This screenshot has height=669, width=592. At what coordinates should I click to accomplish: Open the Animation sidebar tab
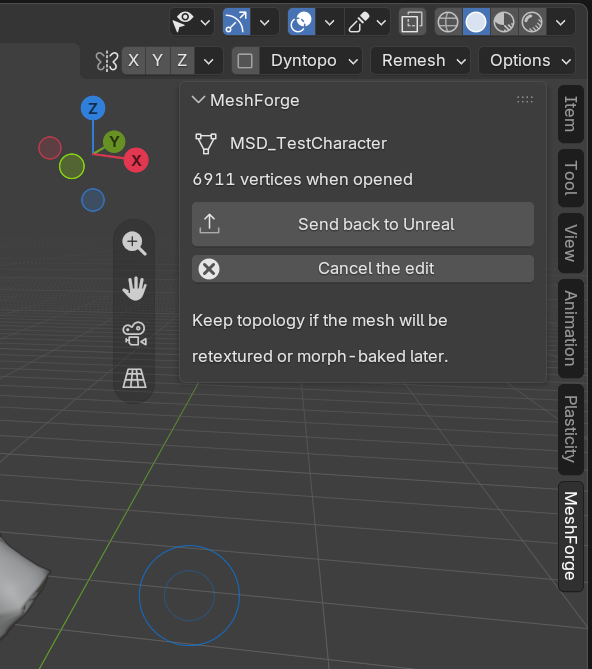coord(571,329)
